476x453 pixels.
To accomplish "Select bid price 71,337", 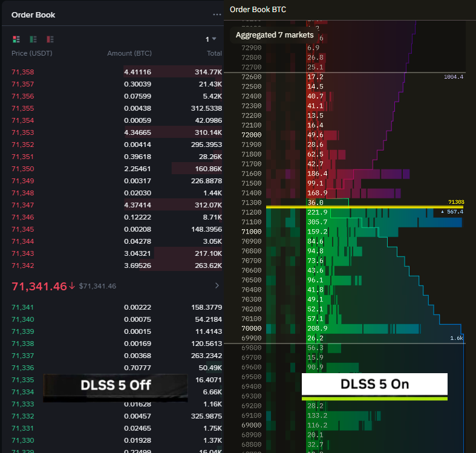I will coord(23,356).
